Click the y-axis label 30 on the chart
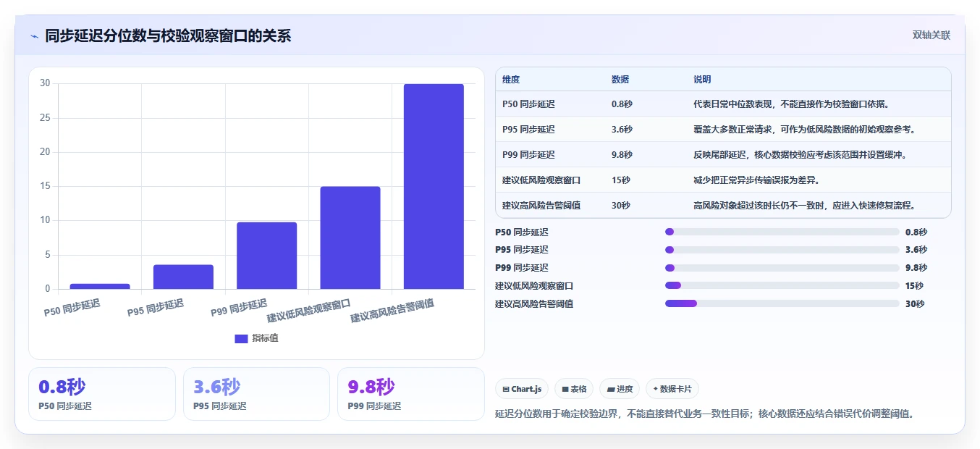980x449 pixels. (45, 83)
